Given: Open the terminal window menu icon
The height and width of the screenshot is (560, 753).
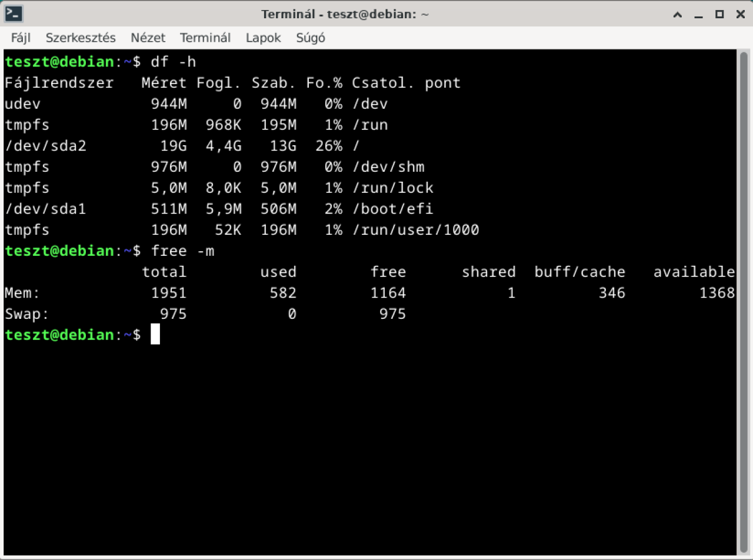Looking at the screenshot, I should click(x=13, y=14).
